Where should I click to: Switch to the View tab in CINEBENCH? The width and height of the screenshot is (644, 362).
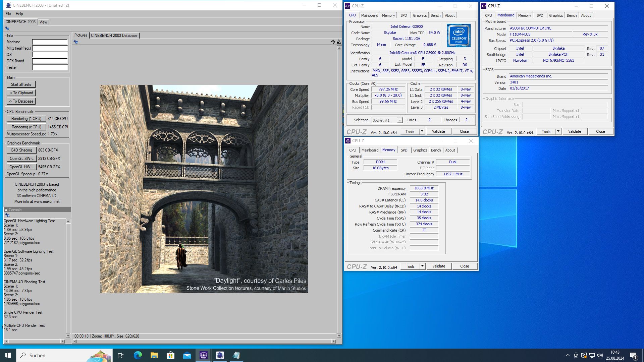[43, 22]
